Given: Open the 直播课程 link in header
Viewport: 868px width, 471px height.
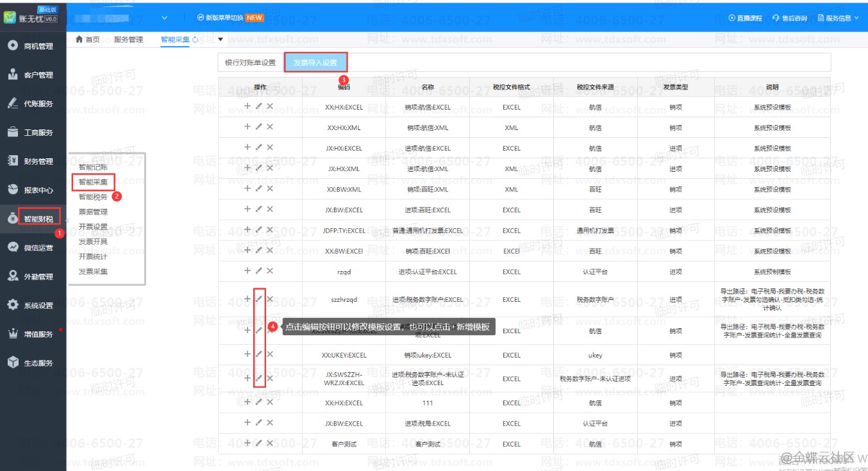Looking at the screenshot, I should point(746,18).
